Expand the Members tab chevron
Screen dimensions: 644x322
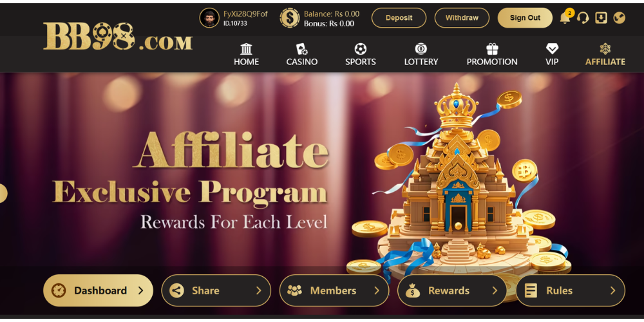pyautogui.click(x=377, y=290)
